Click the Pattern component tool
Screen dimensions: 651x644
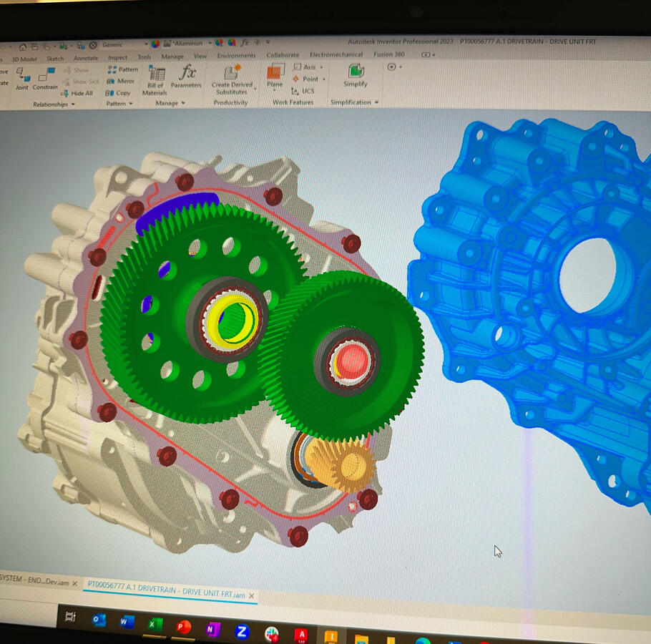[123, 69]
